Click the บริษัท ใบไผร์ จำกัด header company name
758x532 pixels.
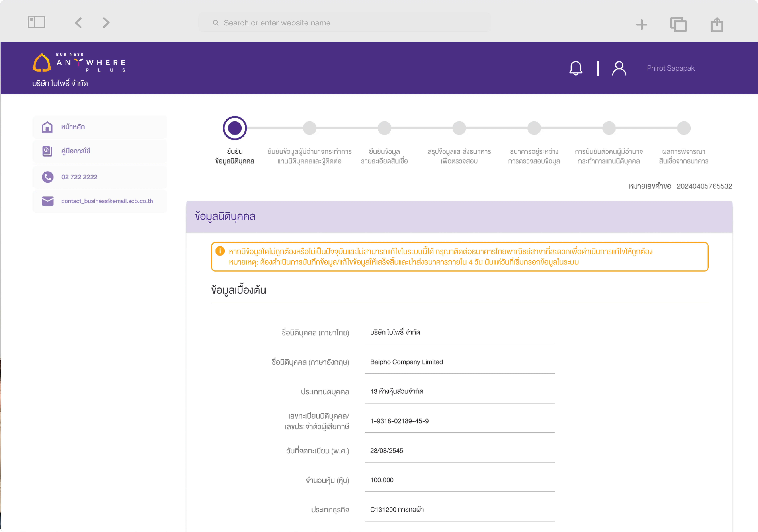pyautogui.click(x=60, y=83)
